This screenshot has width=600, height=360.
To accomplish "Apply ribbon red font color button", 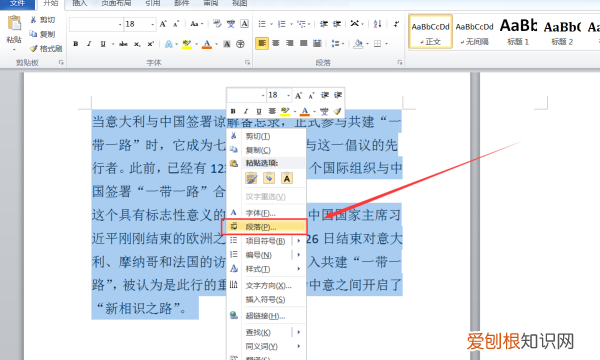I will (207, 44).
